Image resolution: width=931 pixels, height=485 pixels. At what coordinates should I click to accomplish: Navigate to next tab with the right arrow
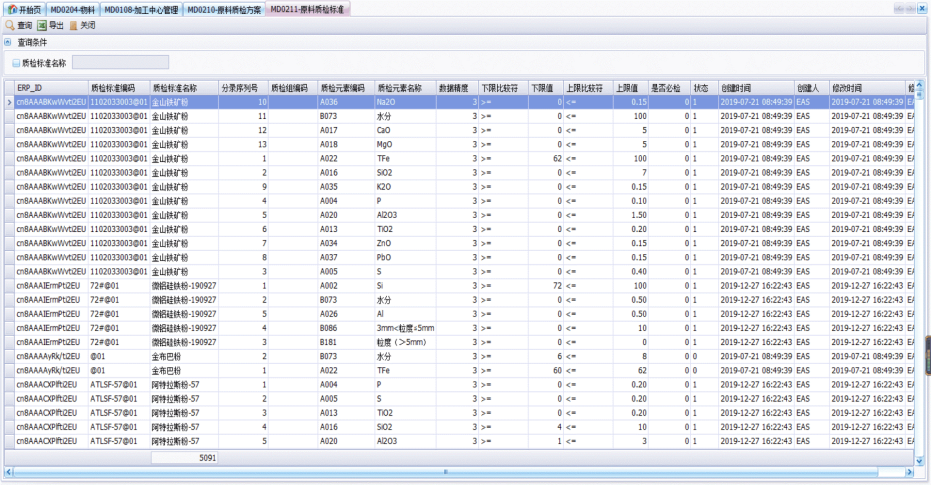pos(910,9)
